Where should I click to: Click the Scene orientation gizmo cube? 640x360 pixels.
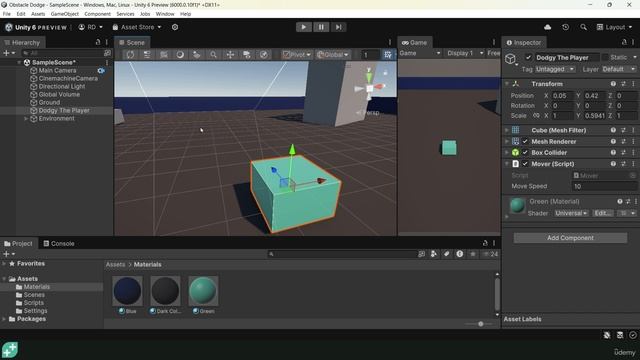click(370, 88)
